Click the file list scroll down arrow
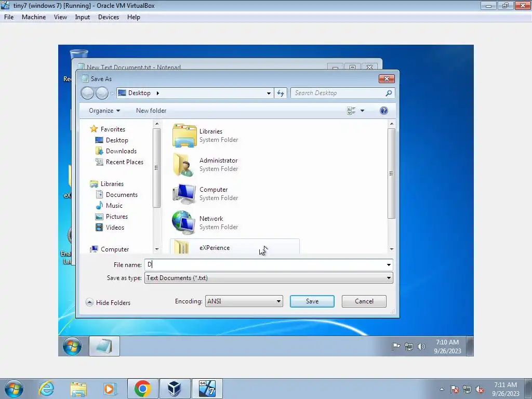 tap(392, 249)
